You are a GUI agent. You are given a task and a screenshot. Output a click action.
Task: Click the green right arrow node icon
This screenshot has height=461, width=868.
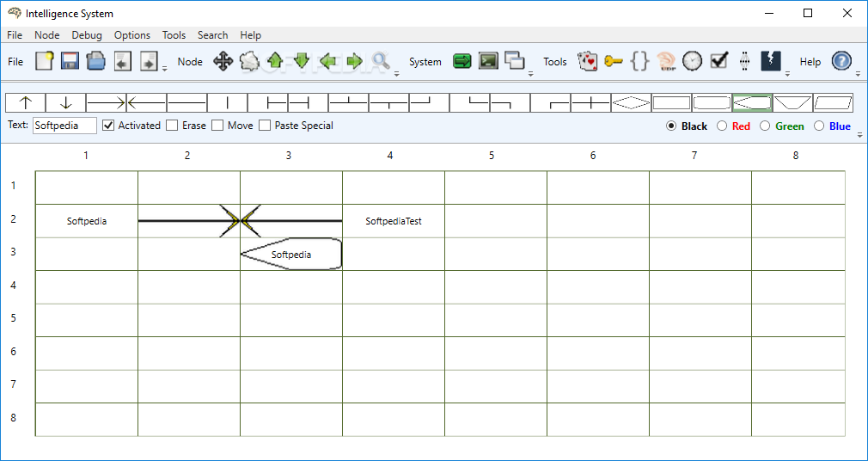pyautogui.click(x=354, y=61)
